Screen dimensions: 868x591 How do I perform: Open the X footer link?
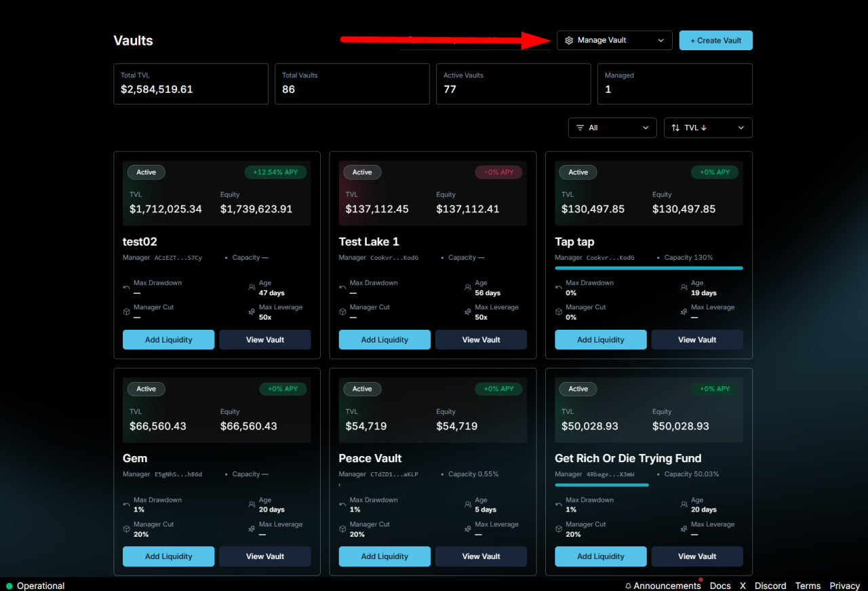pos(743,586)
